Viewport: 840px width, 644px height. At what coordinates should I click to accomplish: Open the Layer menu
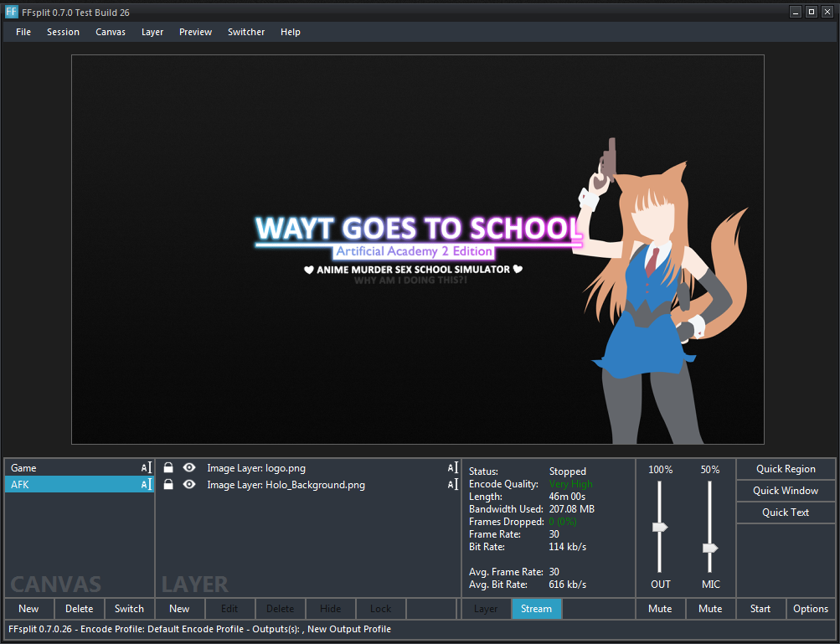[x=152, y=32]
